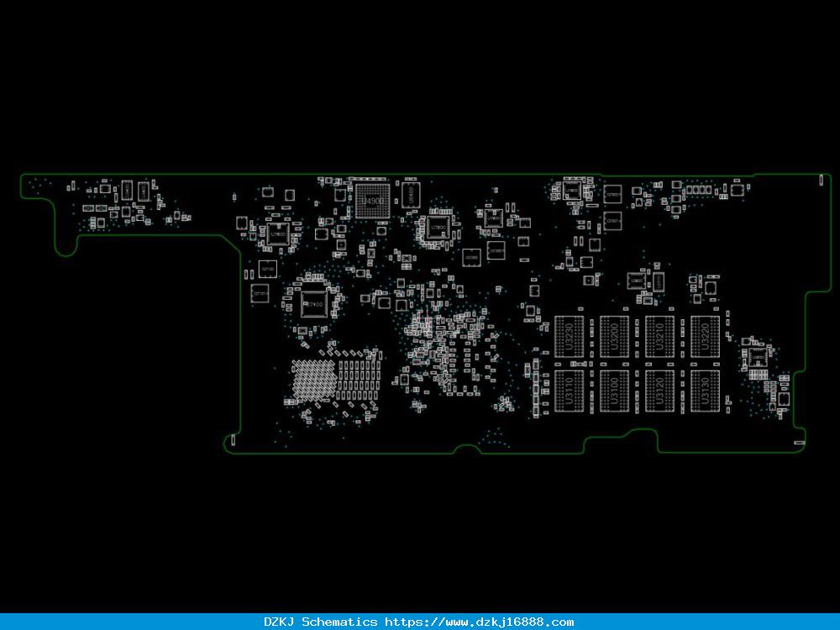Select the U3200 memory chip footprint
This screenshot has height=630, width=840.
[615, 337]
